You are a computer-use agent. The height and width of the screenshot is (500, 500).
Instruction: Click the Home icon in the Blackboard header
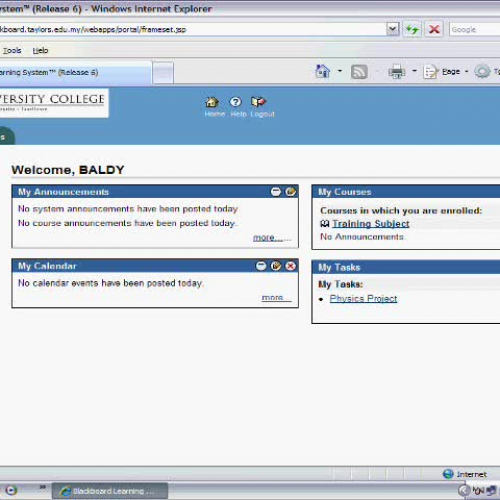click(x=212, y=102)
